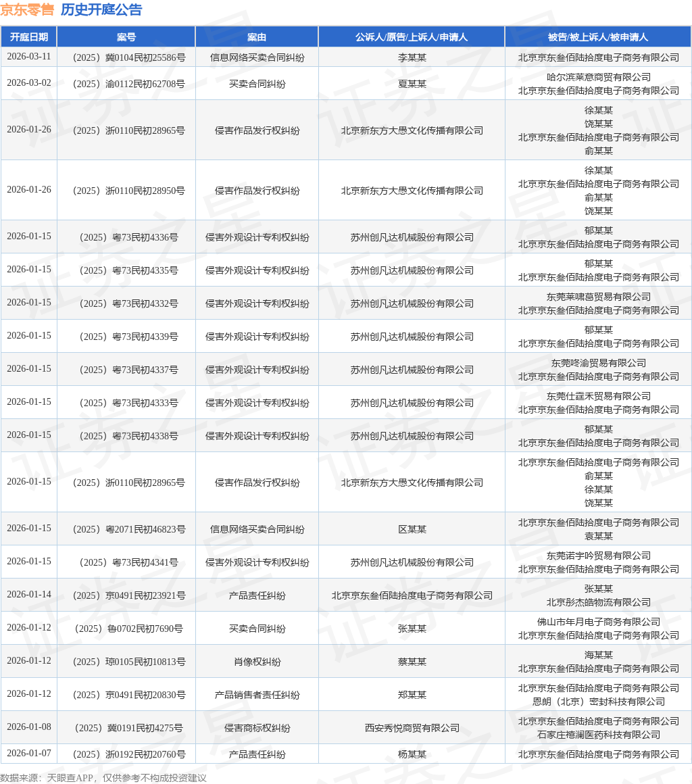Click the 开庭日期 column header
The height and width of the screenshot is (784, 692).
click(x=29, y=37)
